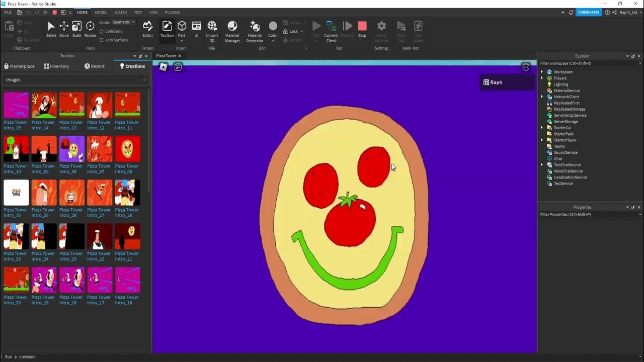Open the VIEW ribbon tab

pos(153,12)
